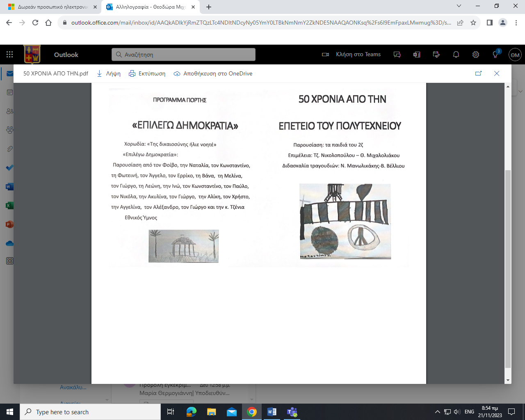
Task: Click the Type here to search box
Action: pyautogui.click(x=90, y=412)
